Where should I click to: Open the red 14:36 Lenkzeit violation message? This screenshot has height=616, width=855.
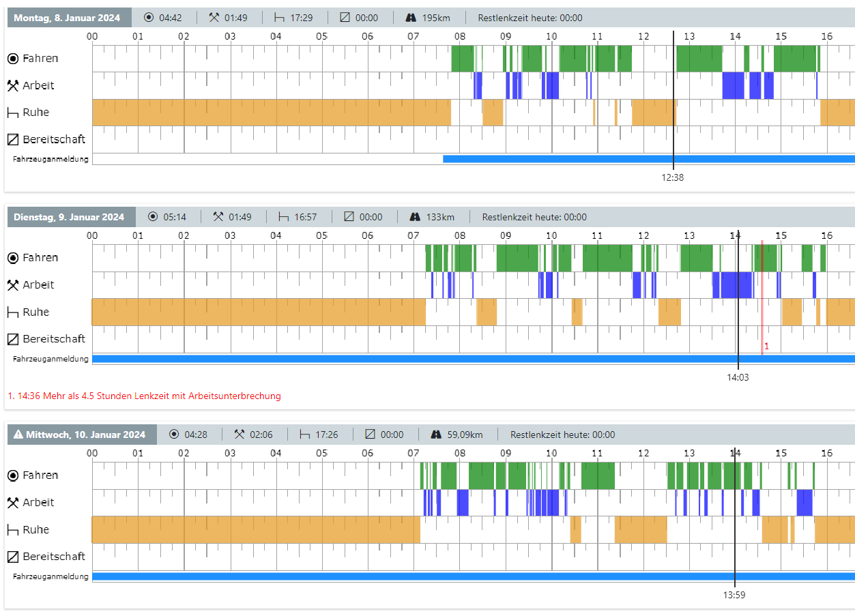tap(144, 396)
